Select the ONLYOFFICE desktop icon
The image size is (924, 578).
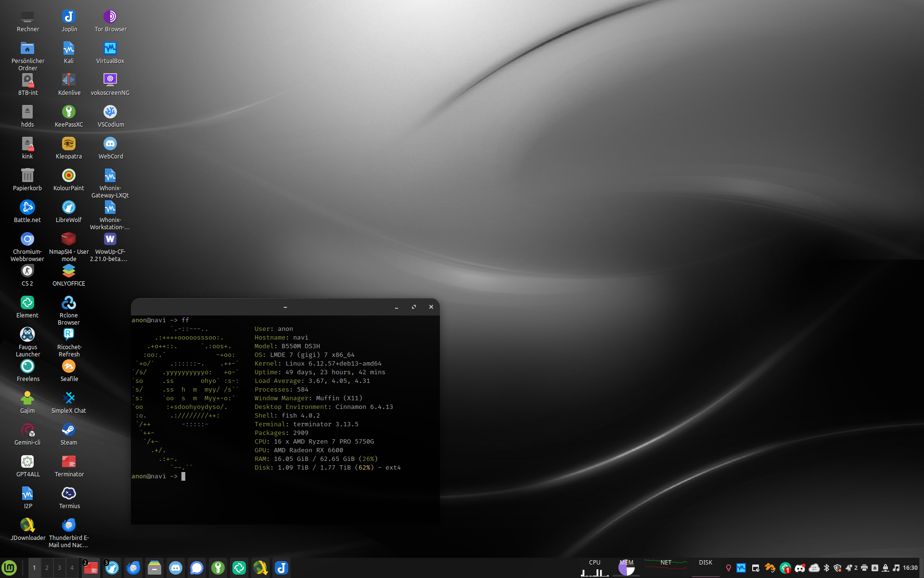pos(69,271)
